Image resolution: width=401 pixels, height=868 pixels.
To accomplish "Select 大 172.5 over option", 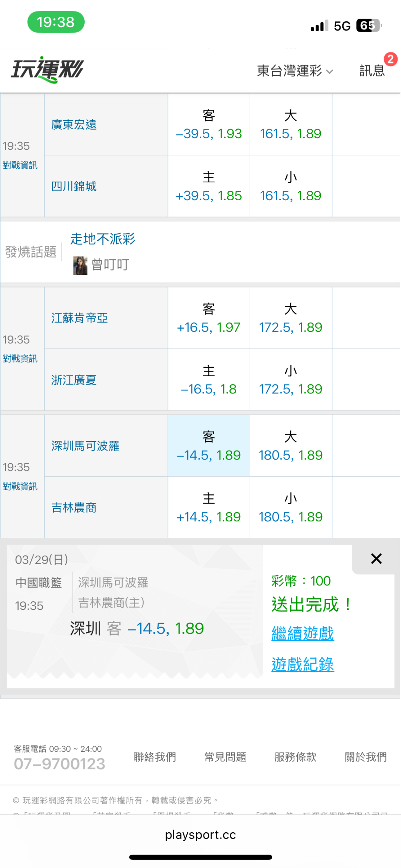I will pyautogui.click(x=290, y=319).
